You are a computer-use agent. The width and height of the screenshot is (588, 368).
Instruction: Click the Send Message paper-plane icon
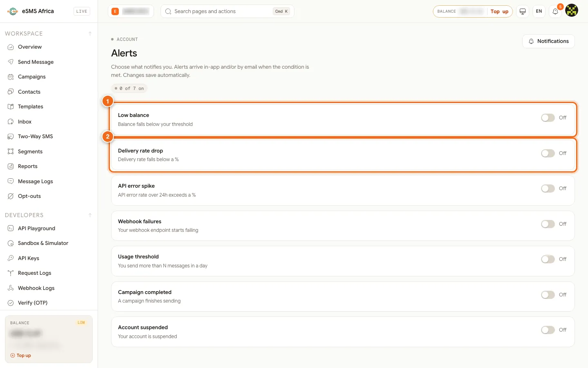coord(11,62)
